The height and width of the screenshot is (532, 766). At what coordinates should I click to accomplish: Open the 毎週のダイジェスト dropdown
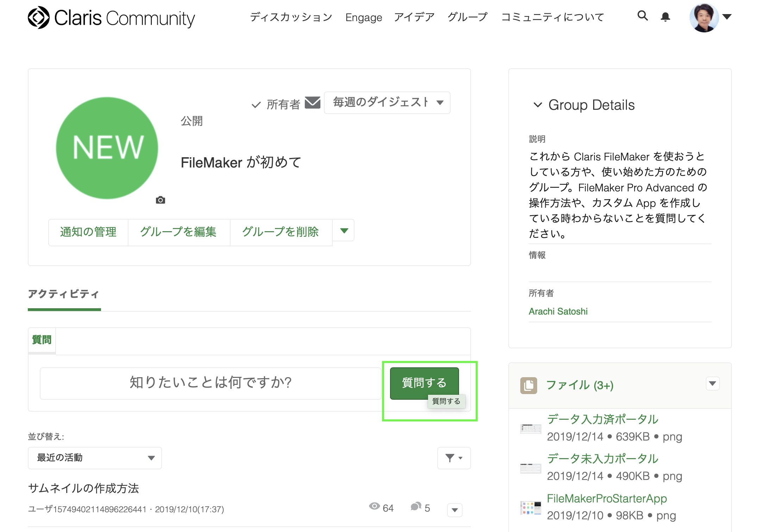tap(387, 103)
